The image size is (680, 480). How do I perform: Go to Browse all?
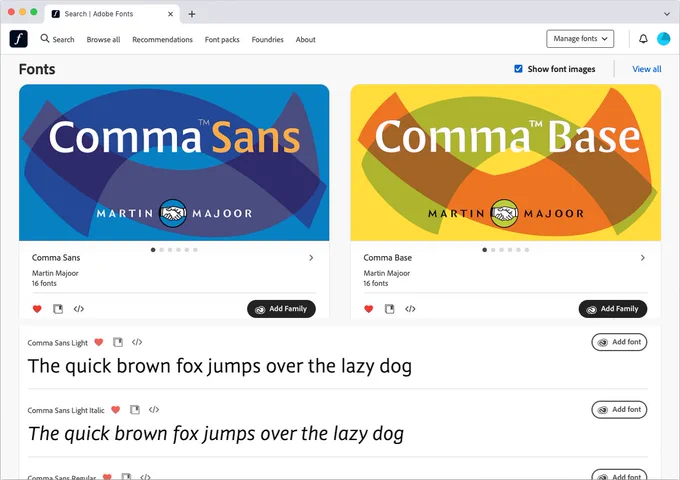(103, 39)
